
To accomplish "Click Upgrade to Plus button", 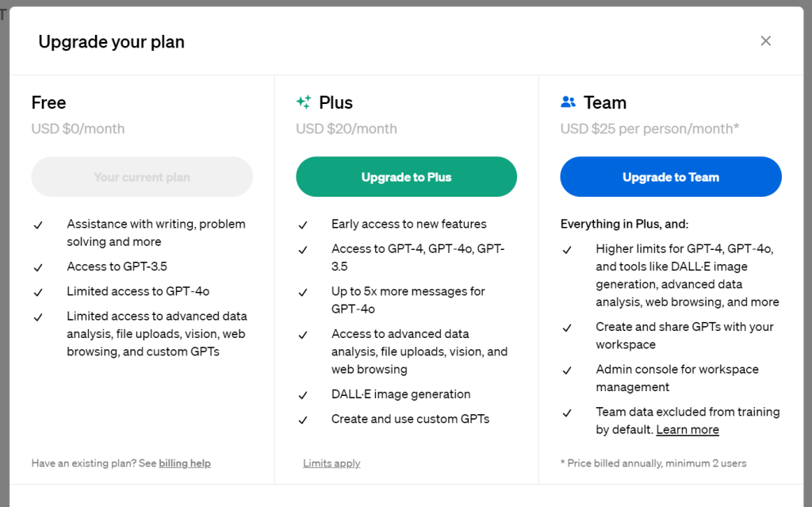I will click(406, 177).
